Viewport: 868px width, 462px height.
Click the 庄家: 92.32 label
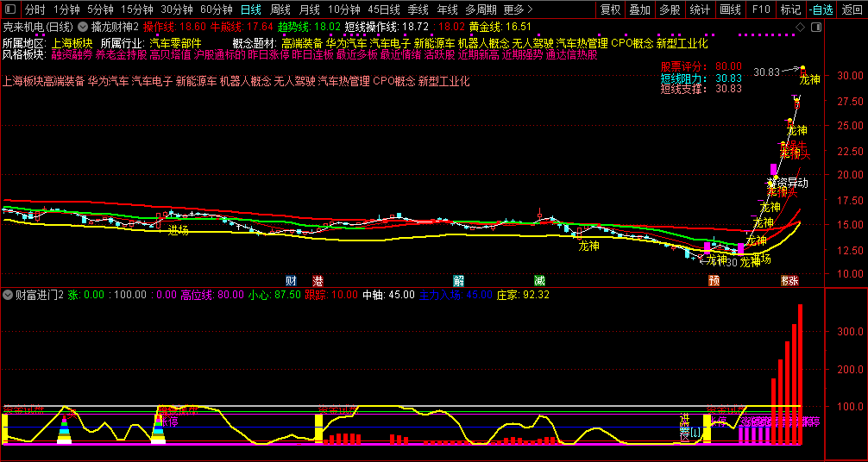[523, 295]
